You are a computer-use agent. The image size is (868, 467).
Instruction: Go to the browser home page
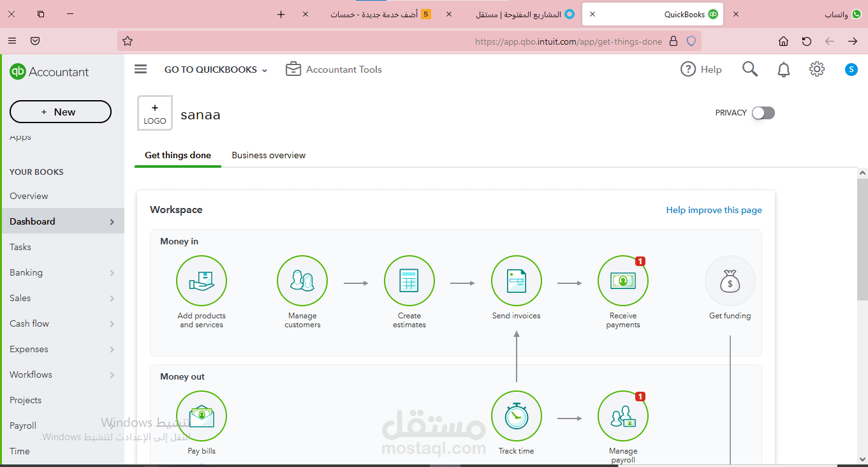pos(784,41)
